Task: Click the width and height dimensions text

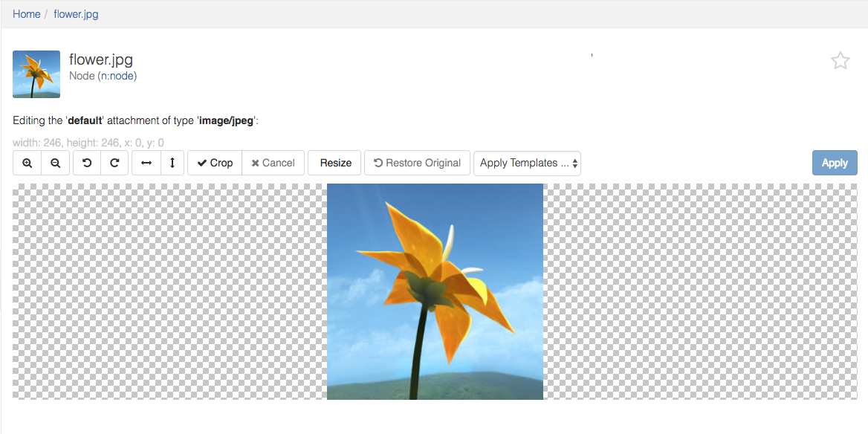Action: 88,143
